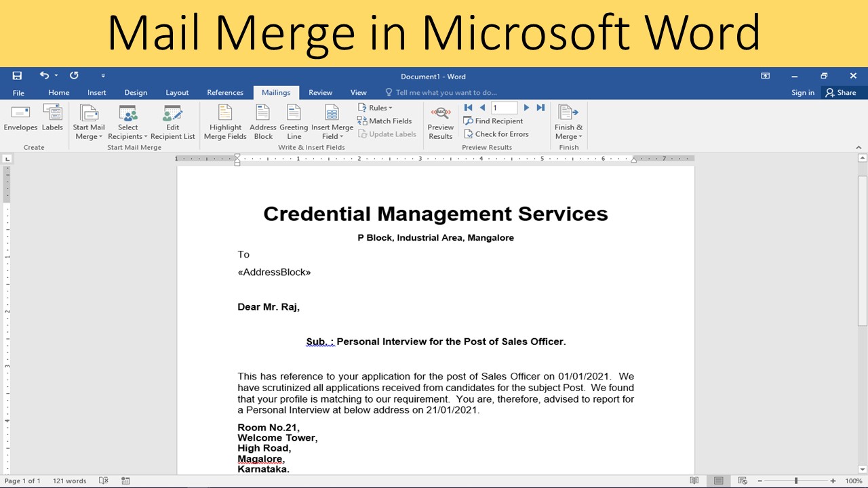Open the Rules dropdown

[x=376, y=107]
